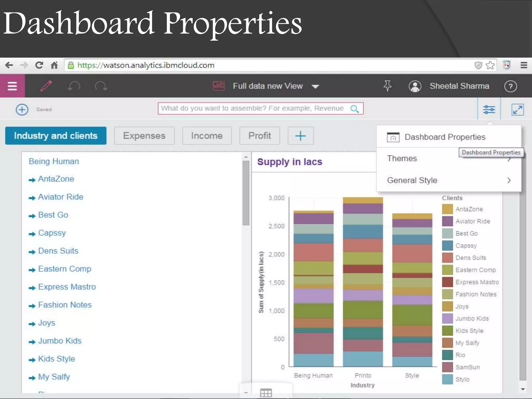
Task: Click the dashboard view icon
Action: coord(218,86)
